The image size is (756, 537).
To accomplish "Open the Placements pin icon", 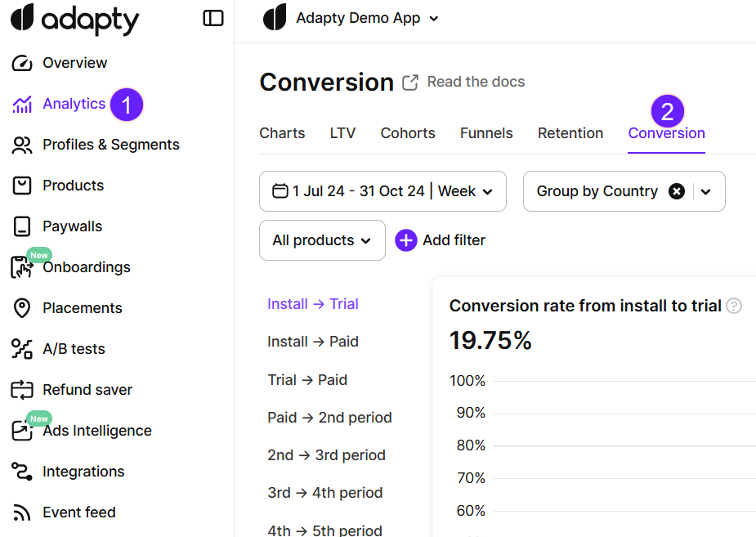I will pos(22,308).
